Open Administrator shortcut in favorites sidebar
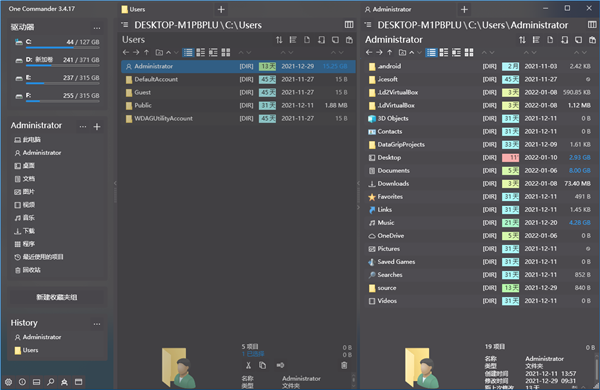The image size is (600, 390). pos(38,152)
